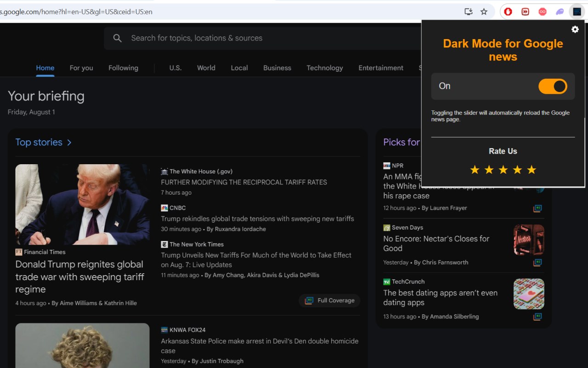Select the browser address bar URL
This screenshot has width=588, height=368.
tap(76, 12)
